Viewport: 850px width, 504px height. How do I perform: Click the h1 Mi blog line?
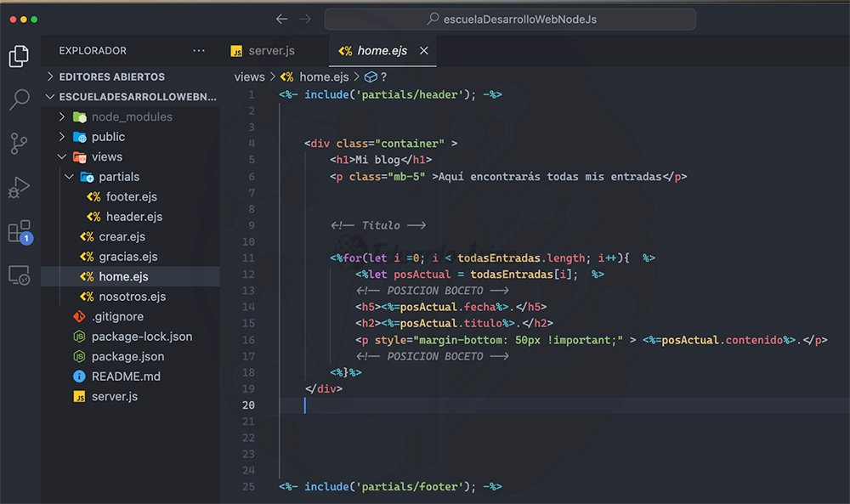(381, 160)
